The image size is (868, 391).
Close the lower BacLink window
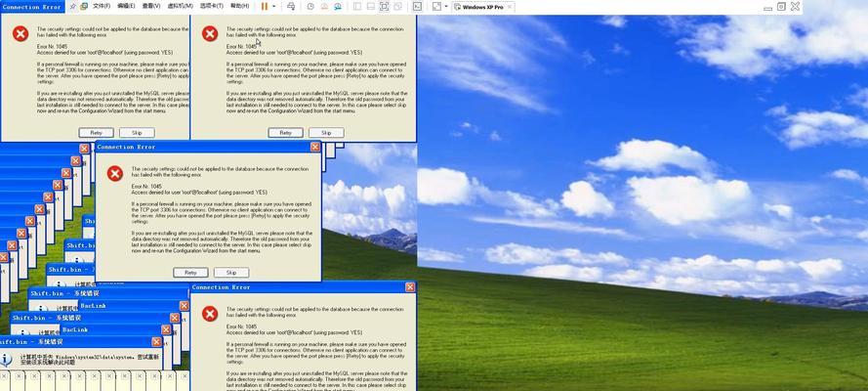click(166, 329)
